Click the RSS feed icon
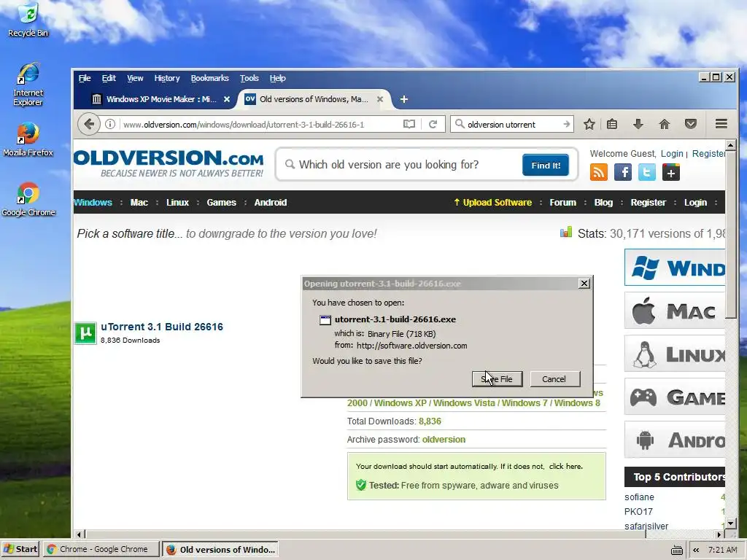The image size is (747, 560). click(x=599, y=172)
